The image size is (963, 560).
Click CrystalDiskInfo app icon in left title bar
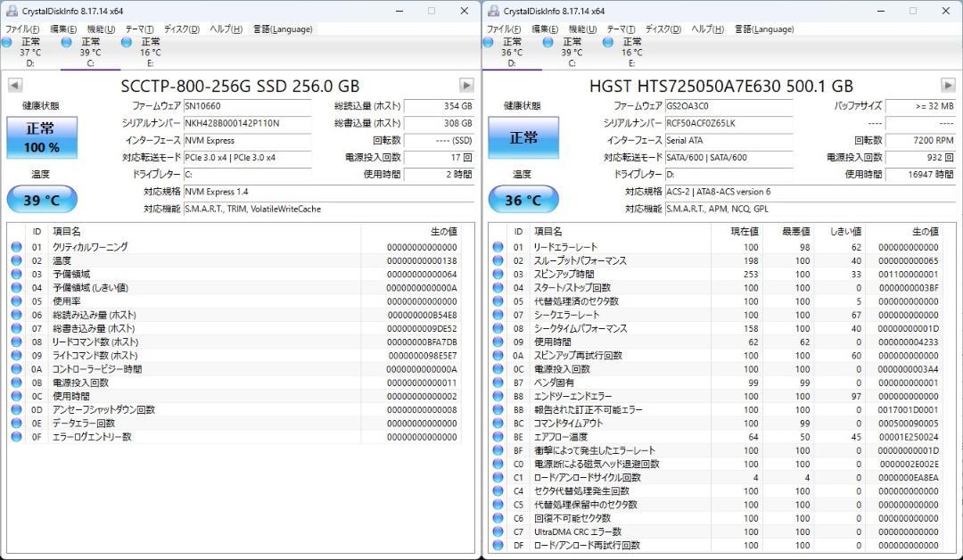11,11
